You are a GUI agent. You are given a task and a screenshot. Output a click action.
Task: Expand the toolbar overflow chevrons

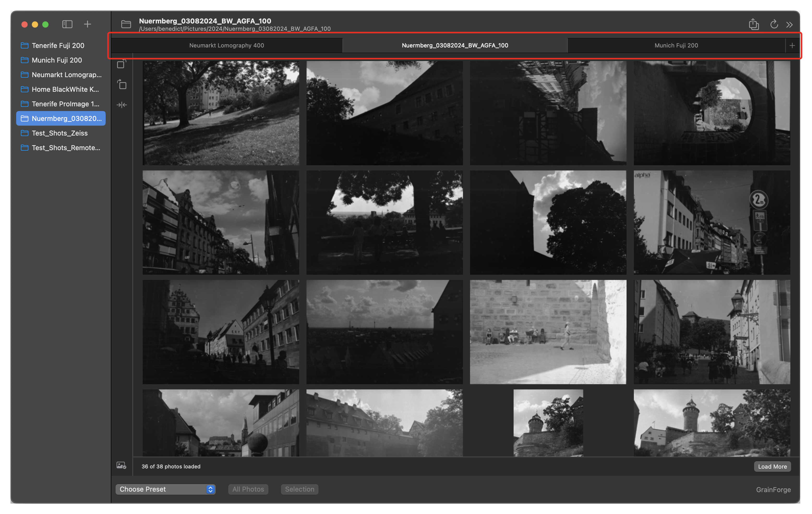(789, 25)
